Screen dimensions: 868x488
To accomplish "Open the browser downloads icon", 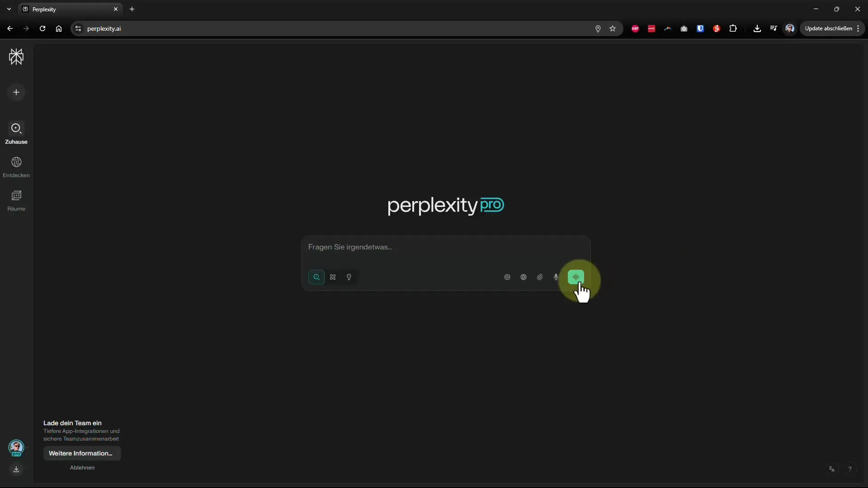I will point(757,28).
